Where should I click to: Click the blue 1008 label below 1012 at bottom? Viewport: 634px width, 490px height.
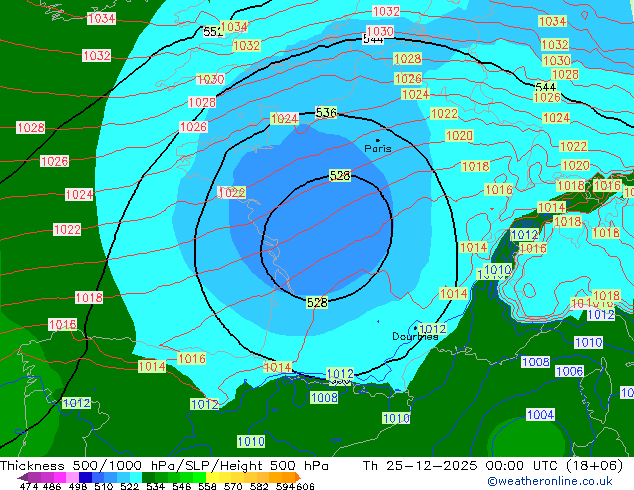324,398
